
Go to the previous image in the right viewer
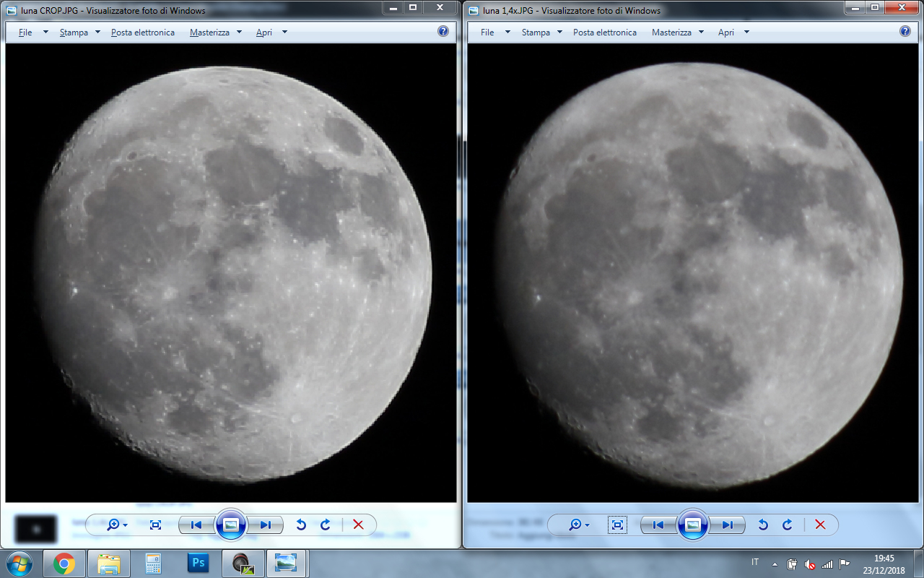coord(660,525)
